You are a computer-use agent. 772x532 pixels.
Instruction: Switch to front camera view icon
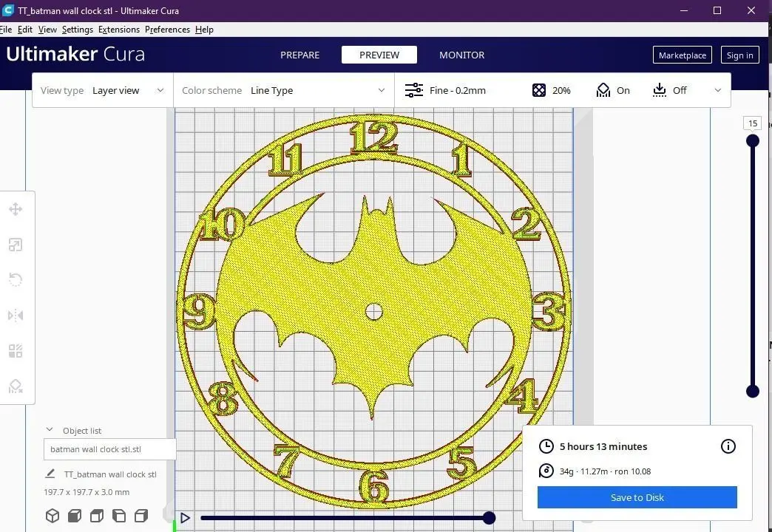coord(75,515)
